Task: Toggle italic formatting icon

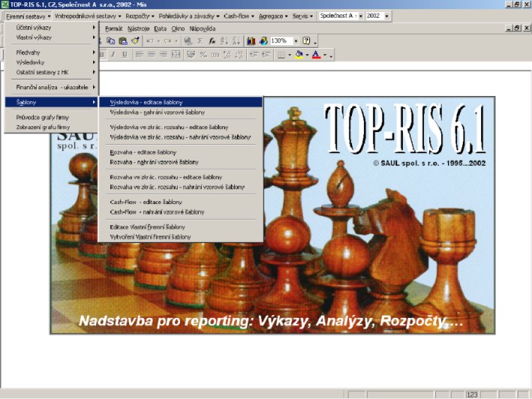Action: [113, 55]
